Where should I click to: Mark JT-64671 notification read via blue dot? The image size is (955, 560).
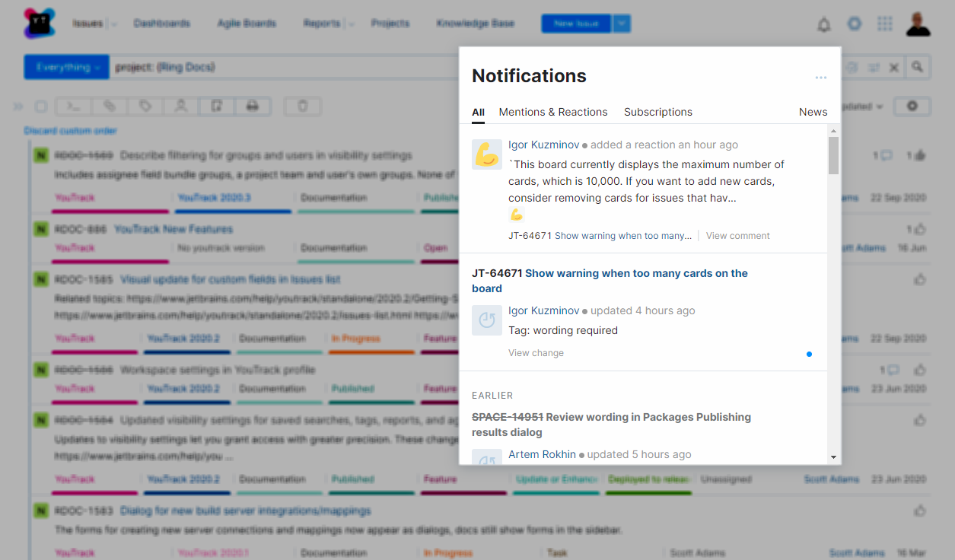pos(809,354)
